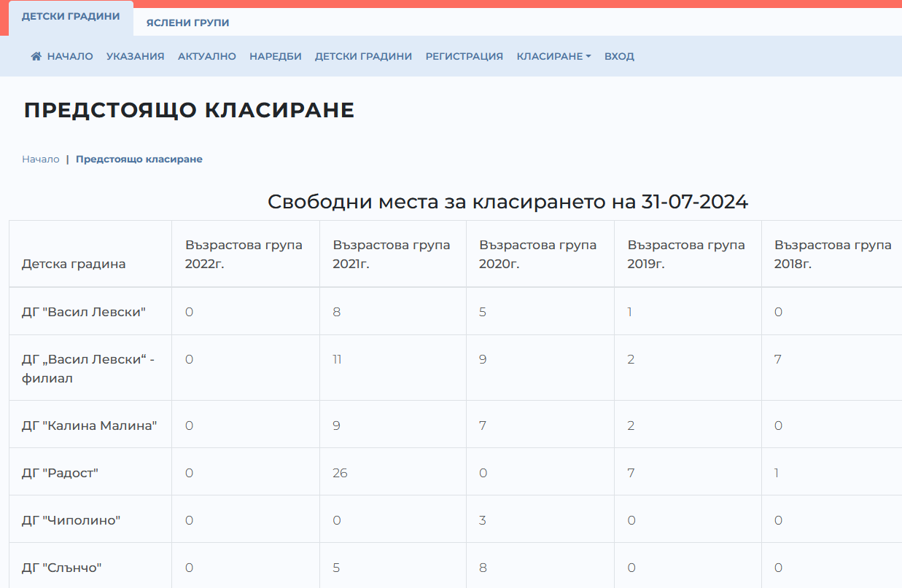Open УКАЗАНИЯ in the navigation bar
The height and width of the screenshot is (588, 902).
click(x=135, y=56)
